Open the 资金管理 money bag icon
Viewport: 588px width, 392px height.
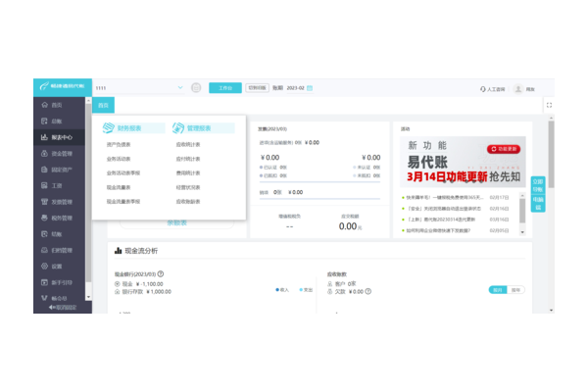coord(45,153)
